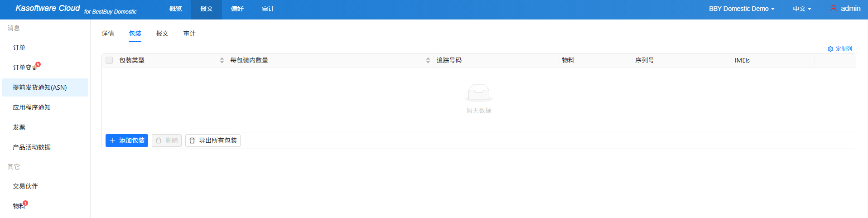Open 订单 in the sidebar

pos(45,48)
